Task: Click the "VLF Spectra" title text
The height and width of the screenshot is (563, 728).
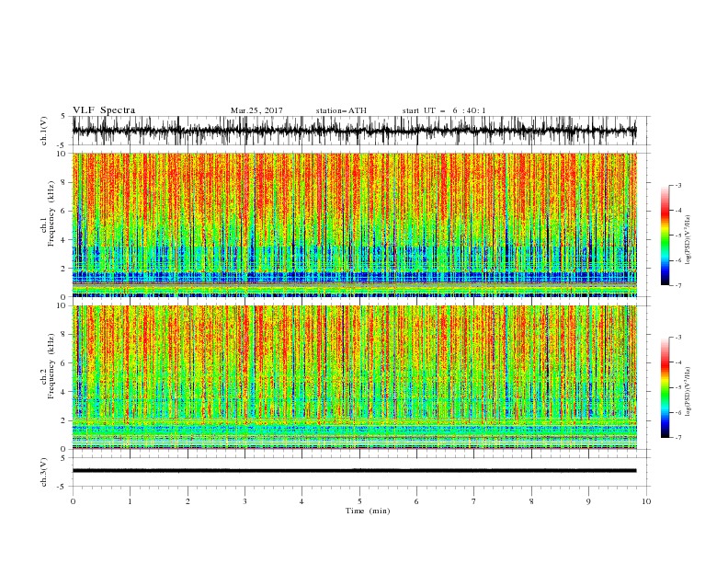Action: [x=104, y=110]
